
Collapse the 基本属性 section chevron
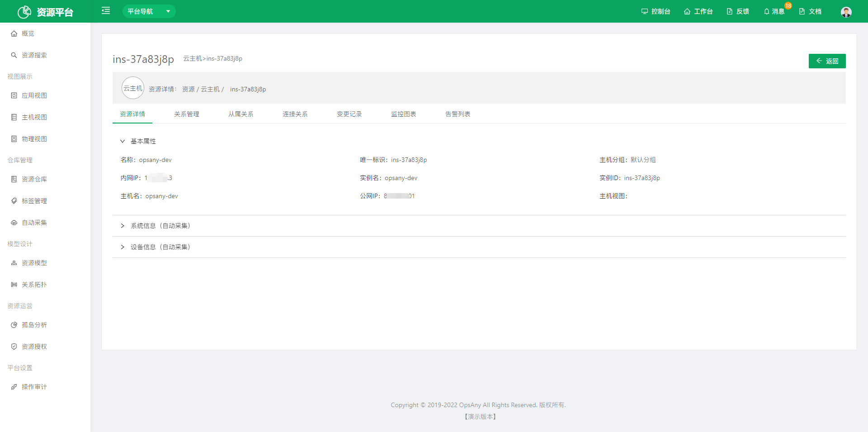(123, 141)
